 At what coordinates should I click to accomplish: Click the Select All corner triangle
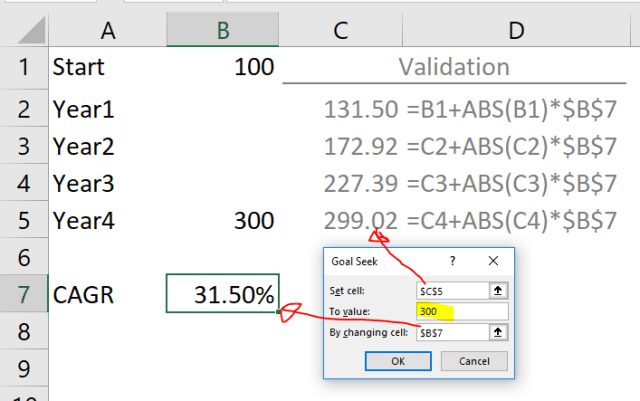[31, 30]
